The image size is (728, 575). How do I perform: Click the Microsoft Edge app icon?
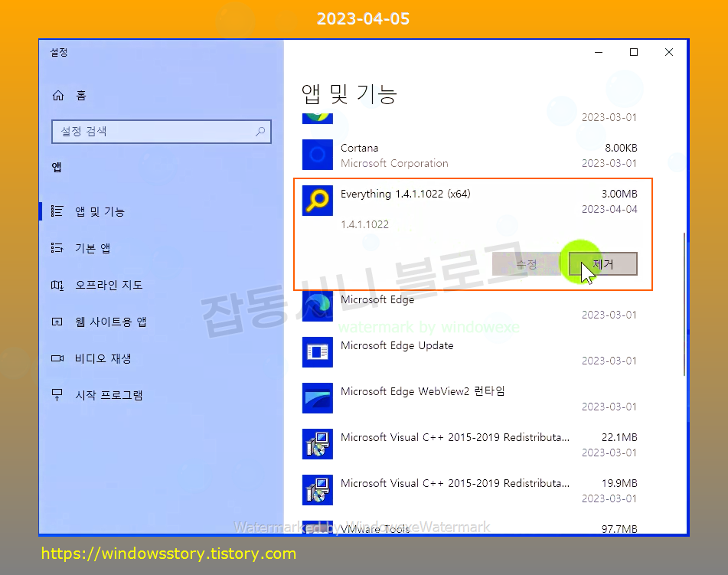318,306
